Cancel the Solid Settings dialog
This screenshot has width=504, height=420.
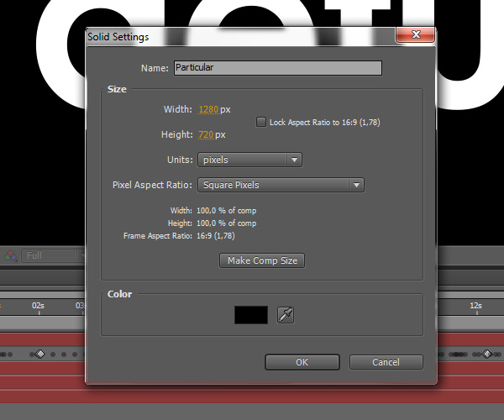coord(386,362)
